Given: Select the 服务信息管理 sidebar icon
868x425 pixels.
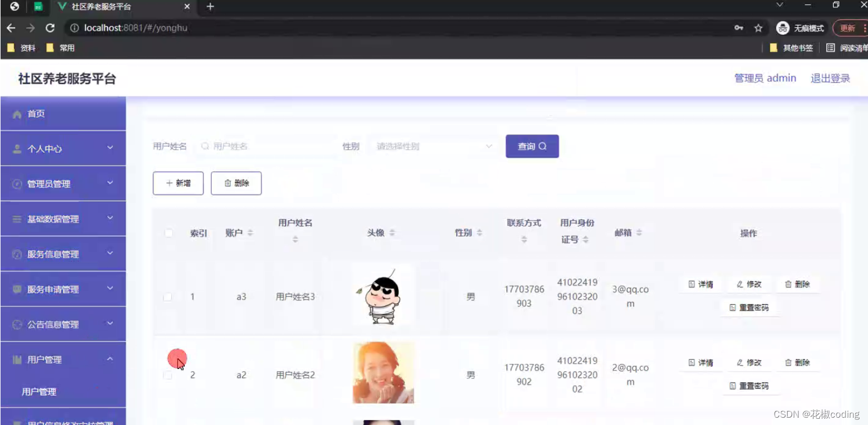Looking at the screenshot, I should (x=16, y=253).
